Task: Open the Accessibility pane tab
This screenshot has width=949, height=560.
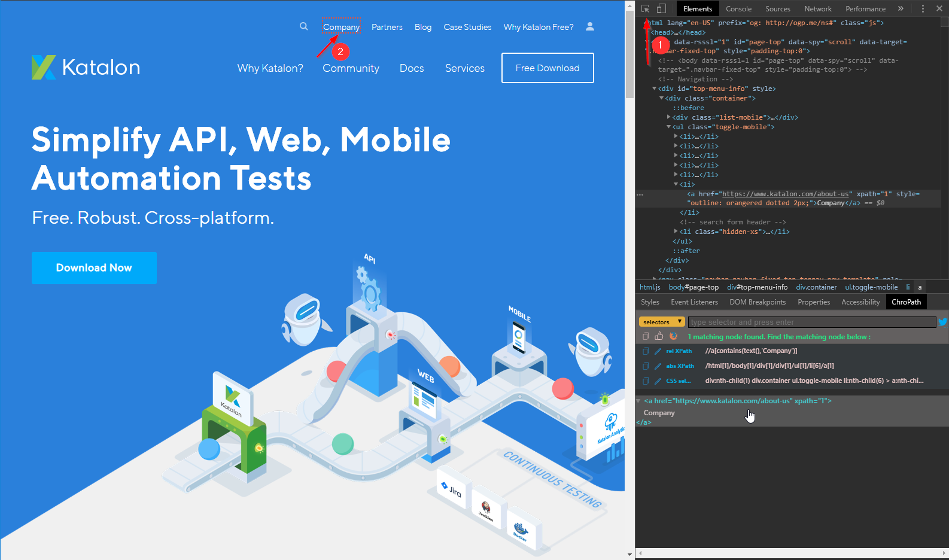Action: [860, 302]
